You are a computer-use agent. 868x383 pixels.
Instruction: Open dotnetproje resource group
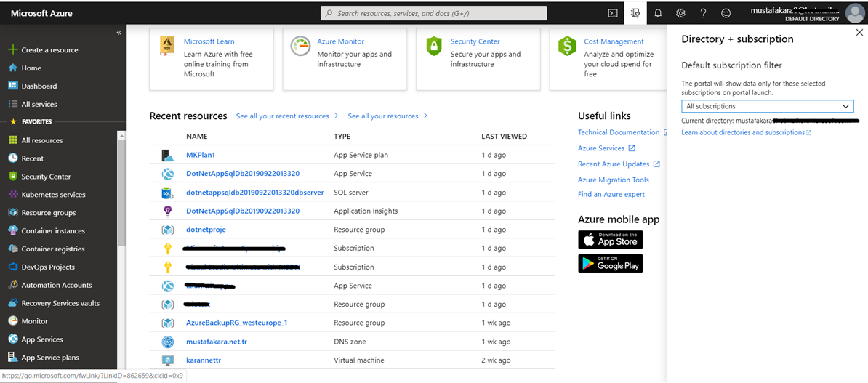[x=206, y=230]
